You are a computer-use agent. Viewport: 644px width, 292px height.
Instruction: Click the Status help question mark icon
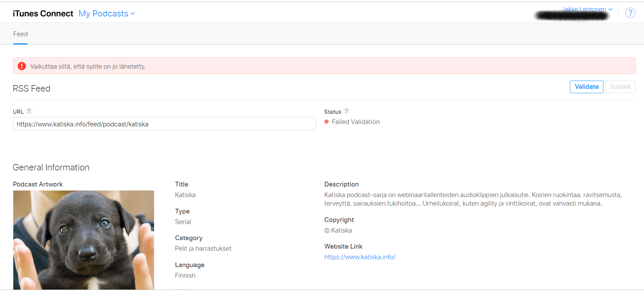(x=346, y=111)
